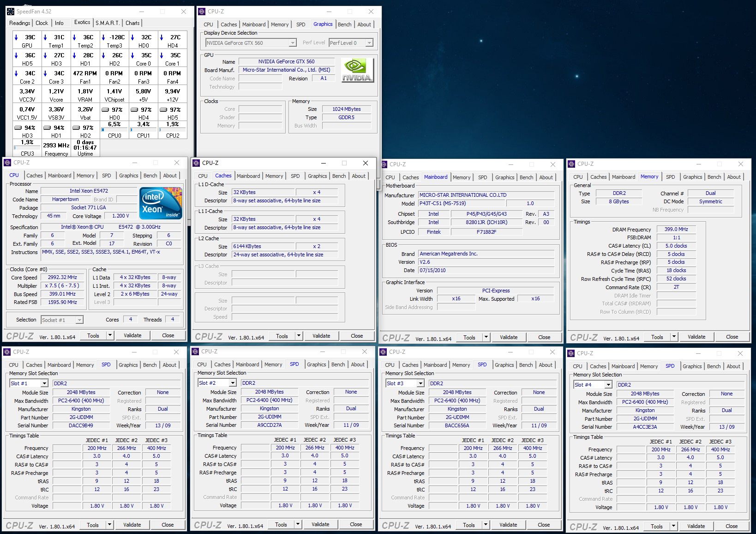Click the disk icon beside HD4 97%
This screenshot has width=756, height=534.
pos(134,110)
